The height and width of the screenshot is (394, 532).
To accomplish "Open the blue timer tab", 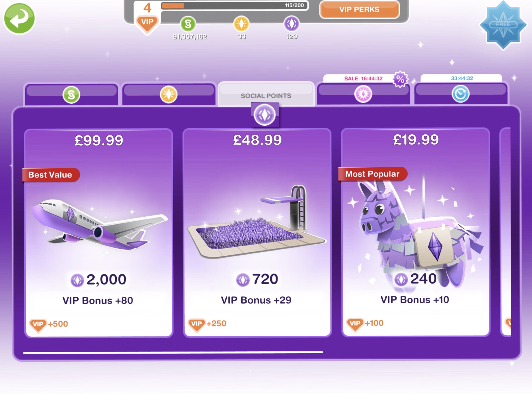I will (460, 94).
